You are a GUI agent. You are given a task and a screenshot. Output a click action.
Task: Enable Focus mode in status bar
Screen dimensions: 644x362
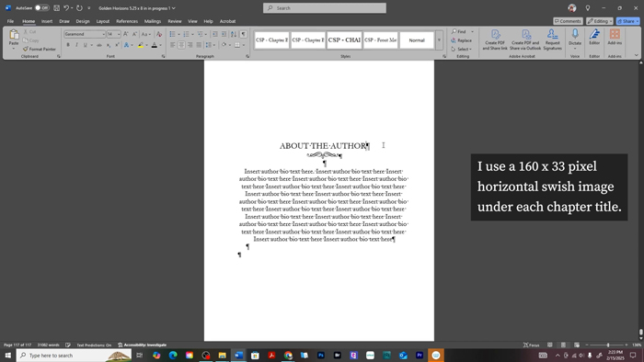(531, 345)
